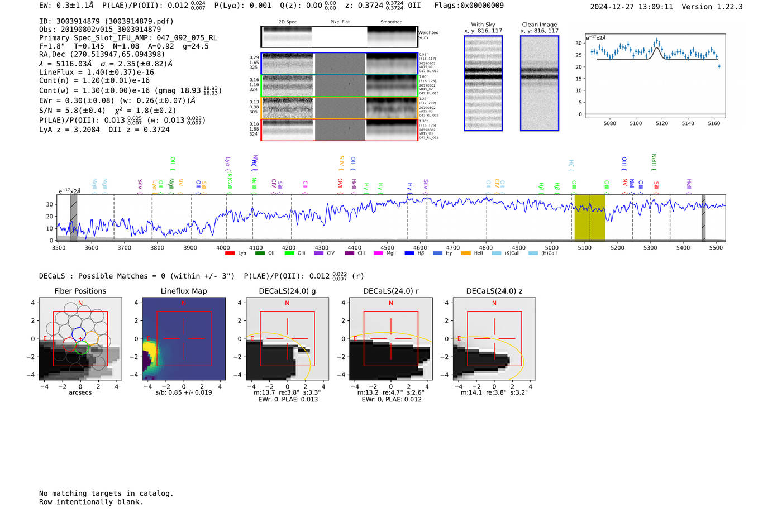Viewport: 782px width, 532px height.
Task: Click the Smoothed column header
Action: point(392,22)
